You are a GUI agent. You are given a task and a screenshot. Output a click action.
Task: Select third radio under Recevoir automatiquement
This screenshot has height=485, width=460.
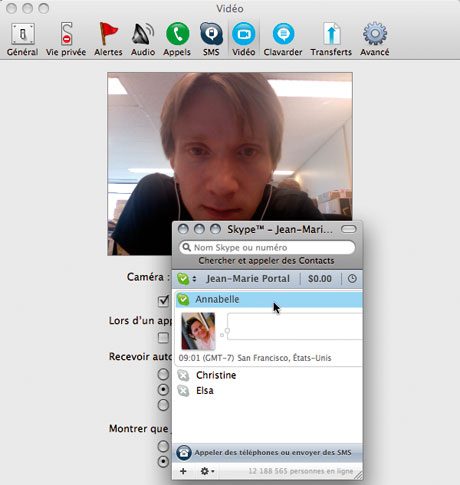coord(163,405)
